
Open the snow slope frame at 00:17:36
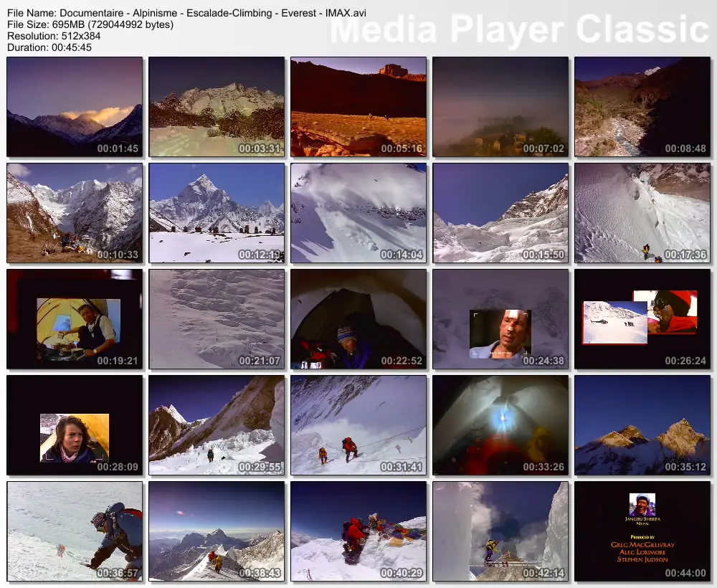pos(642,213)
